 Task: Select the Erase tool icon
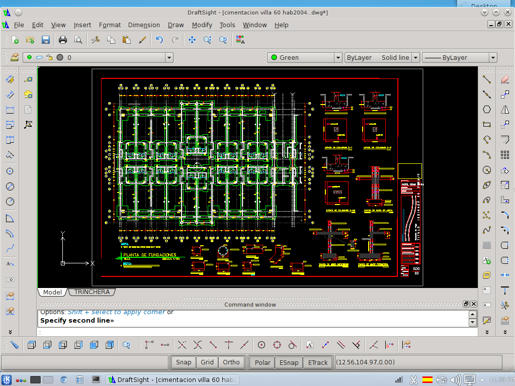click(505, 79)
